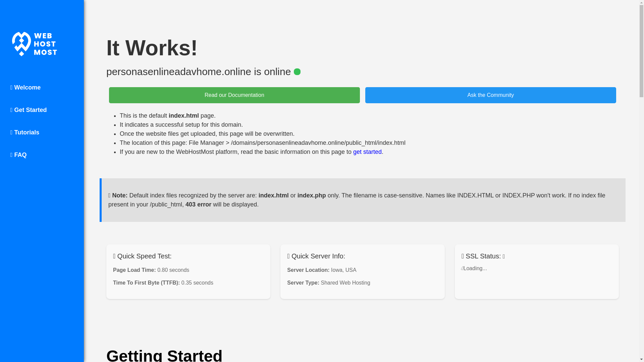Click the SSL 'Loading...' indicator
This screenshot has height=362, width=644.
pyautogui.click(x=474, y=268)
